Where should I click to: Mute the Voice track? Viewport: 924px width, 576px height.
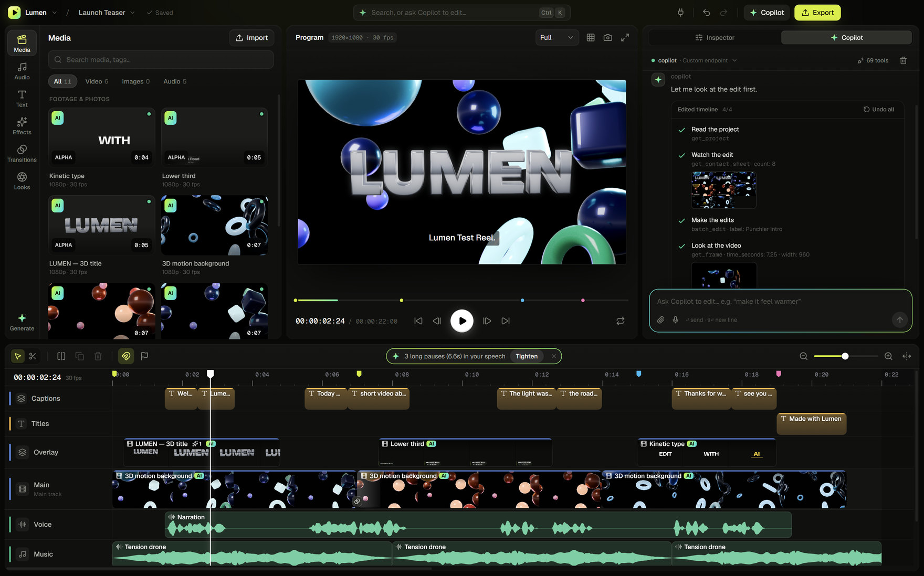pyautogui.click(x=22, y=525)
